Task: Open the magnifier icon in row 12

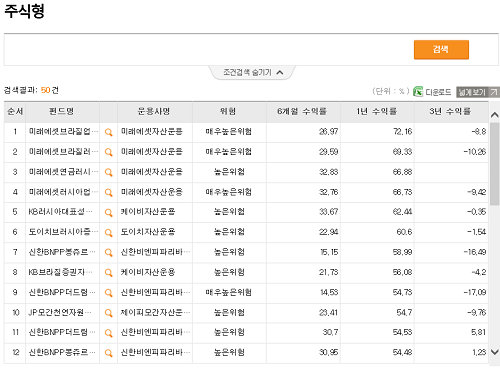Action: (x=108, y=353)
